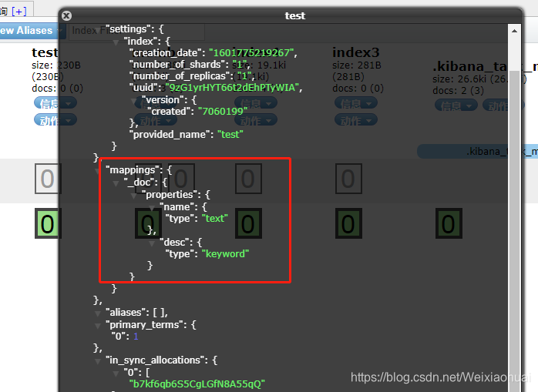
Task: Focus the Index Filter input field
Action: [136, 32]
